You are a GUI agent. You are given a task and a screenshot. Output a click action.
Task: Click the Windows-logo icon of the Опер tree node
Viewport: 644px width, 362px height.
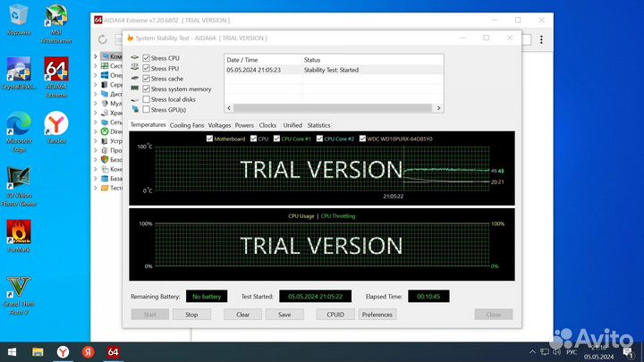[105, 75]
